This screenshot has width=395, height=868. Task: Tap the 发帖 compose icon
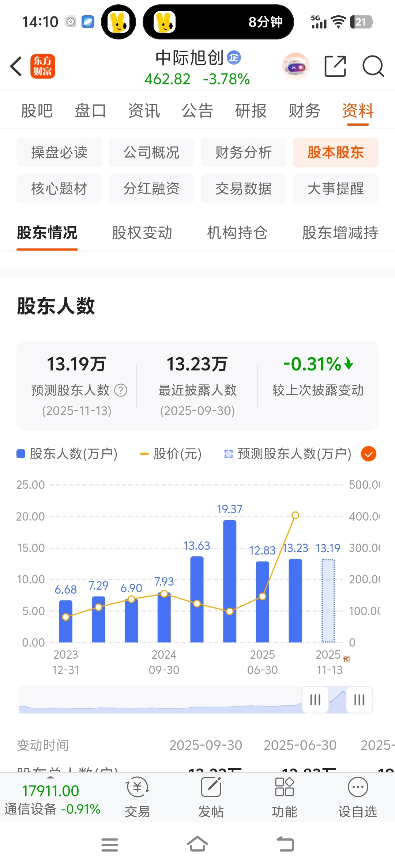click(211, 787)
